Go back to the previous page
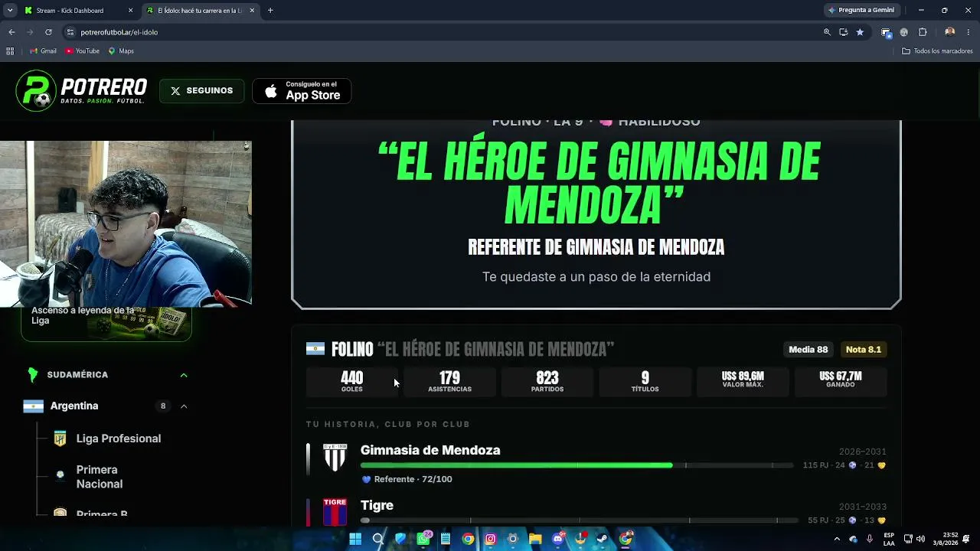The image size is (980, 551). click(x=11, y=32)
